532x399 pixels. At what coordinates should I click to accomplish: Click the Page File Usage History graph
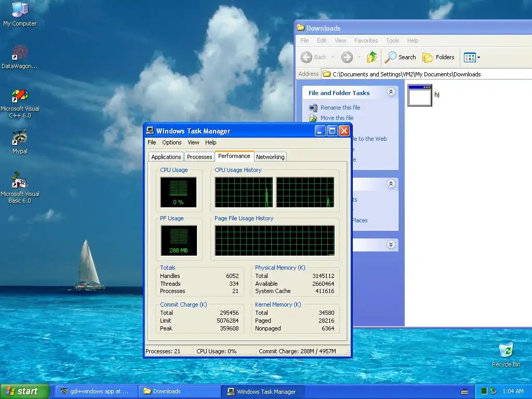275,241
